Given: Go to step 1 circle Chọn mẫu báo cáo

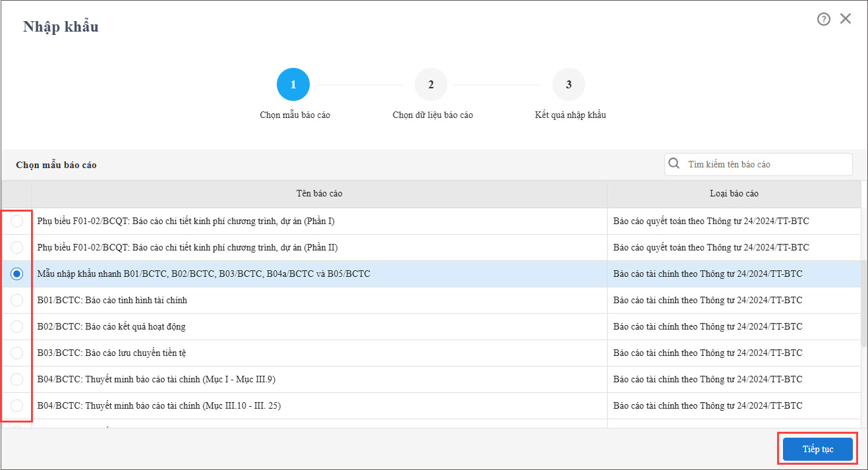Looking at the screenshot, I should pos(293,84).
